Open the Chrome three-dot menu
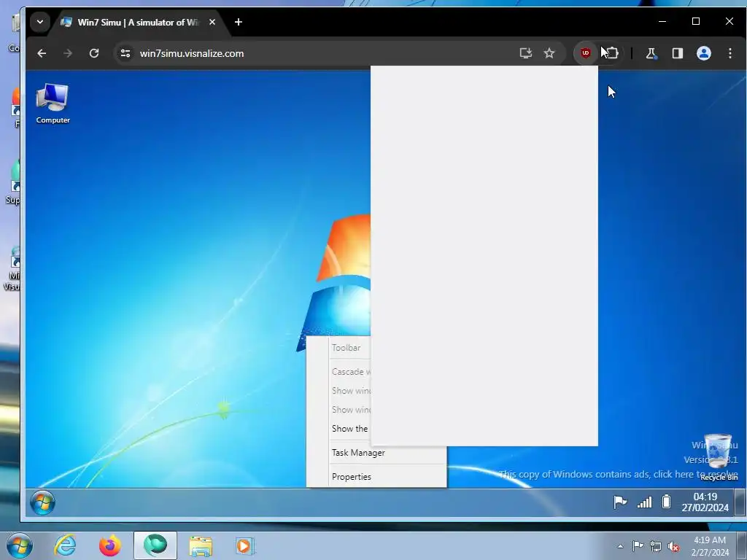The image size is (747, 560). coord(729,53)
